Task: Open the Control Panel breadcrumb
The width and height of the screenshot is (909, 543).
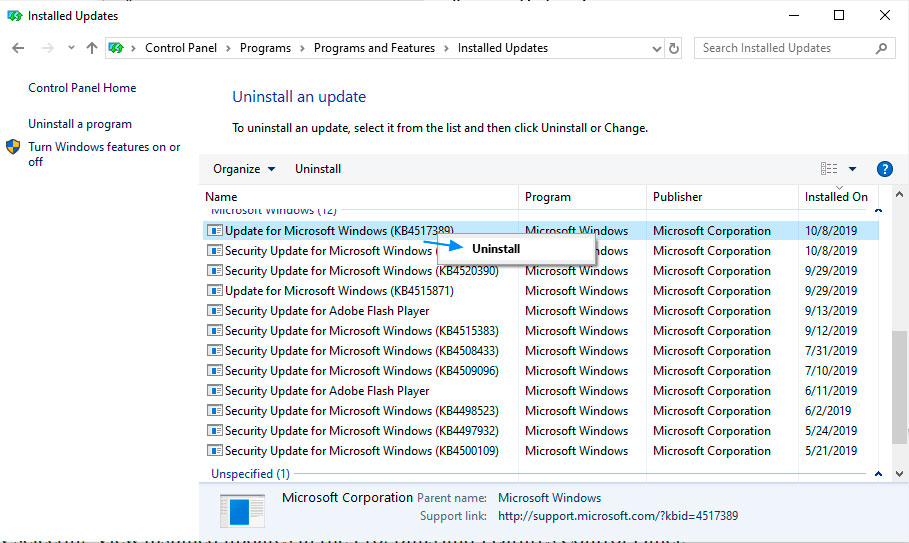Action: (181, 48)
